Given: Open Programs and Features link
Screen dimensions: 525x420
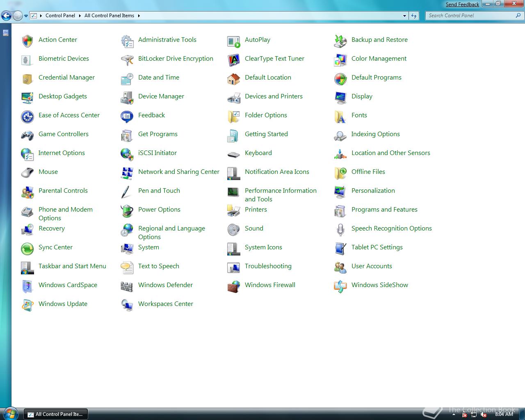Looking at the screenshot, I should pos(384,210).
